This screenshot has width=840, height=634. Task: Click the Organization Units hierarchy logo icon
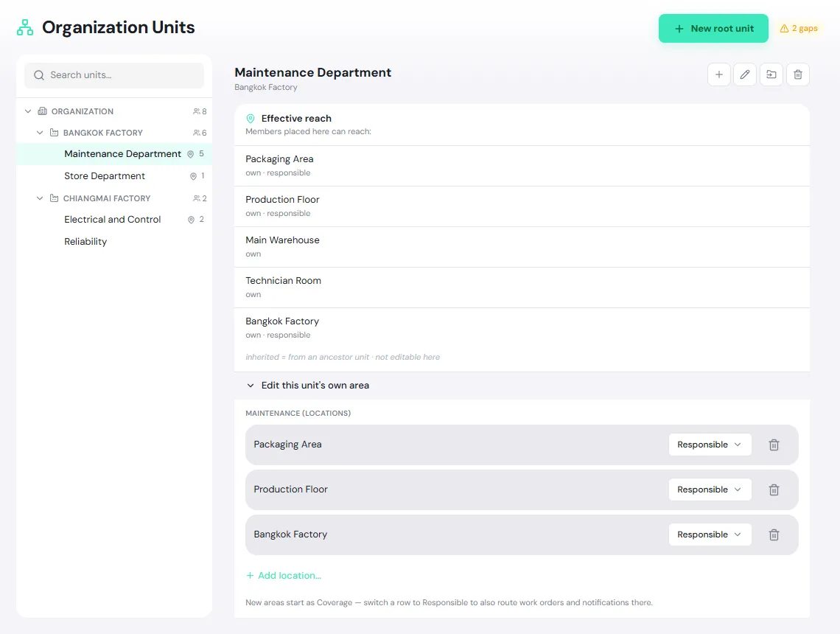pos(24,27)
